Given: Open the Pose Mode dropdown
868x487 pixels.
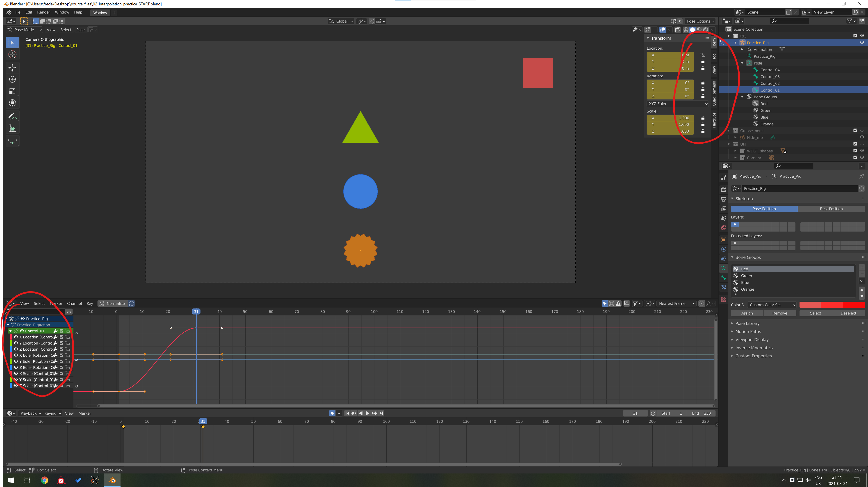Looking at the screenshot, I should [x=25, y=30].
